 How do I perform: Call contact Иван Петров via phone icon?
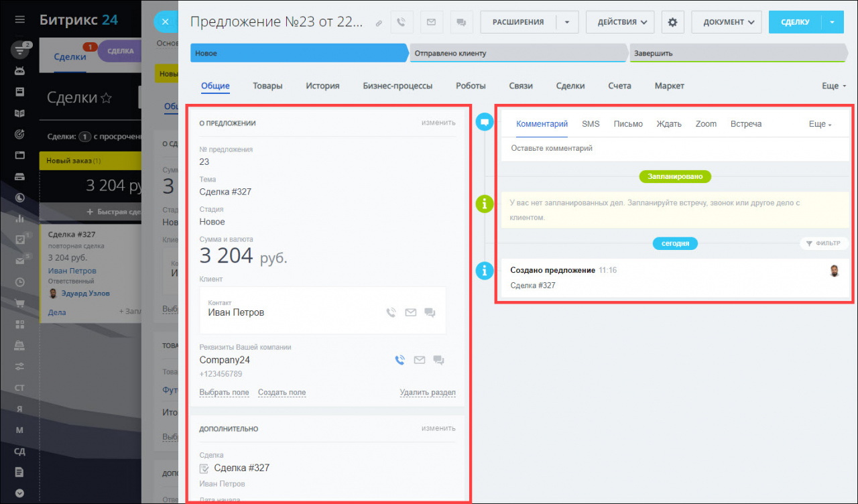tap(391, 312)
